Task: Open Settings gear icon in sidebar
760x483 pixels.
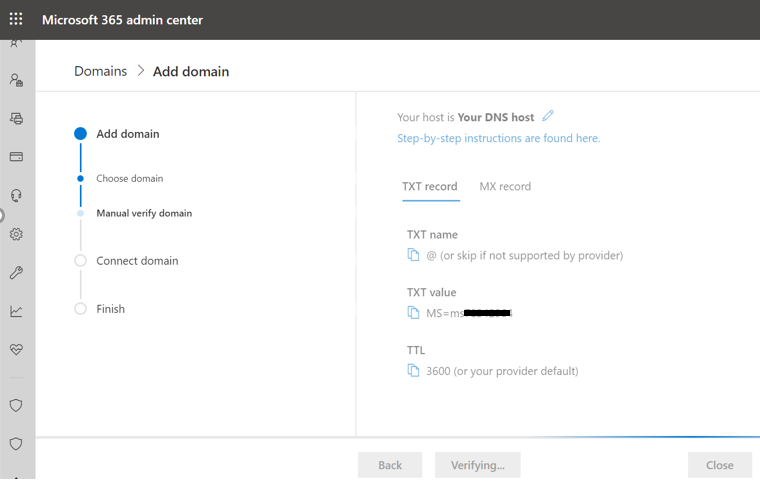Action: [x=16, y=234]
